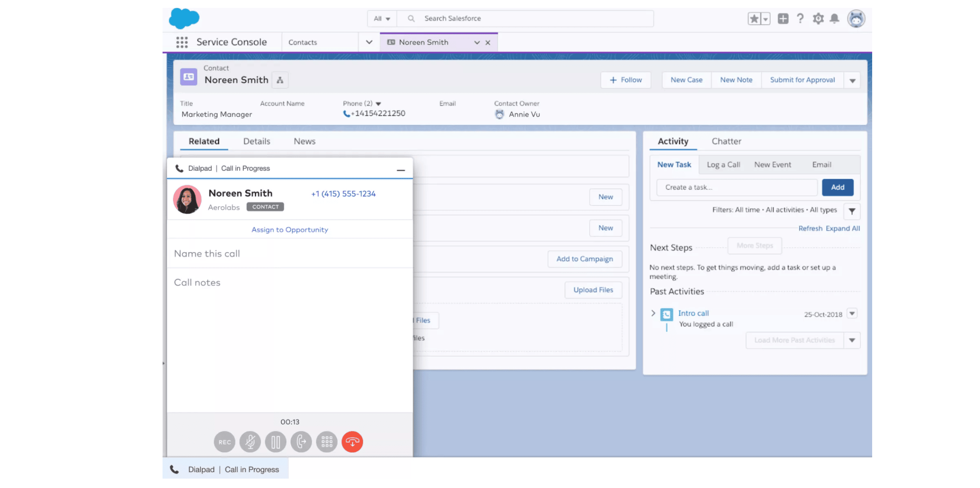The height and width of the screenshot is (488, 980).
Task: Select the Activity tab
Action: [x=673, y=141]
